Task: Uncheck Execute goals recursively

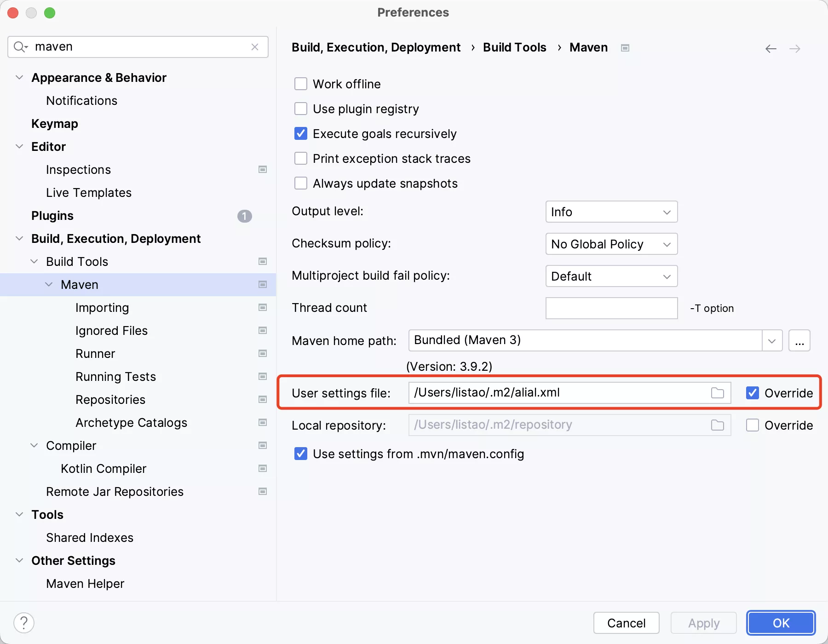Action: coord(301,133)
